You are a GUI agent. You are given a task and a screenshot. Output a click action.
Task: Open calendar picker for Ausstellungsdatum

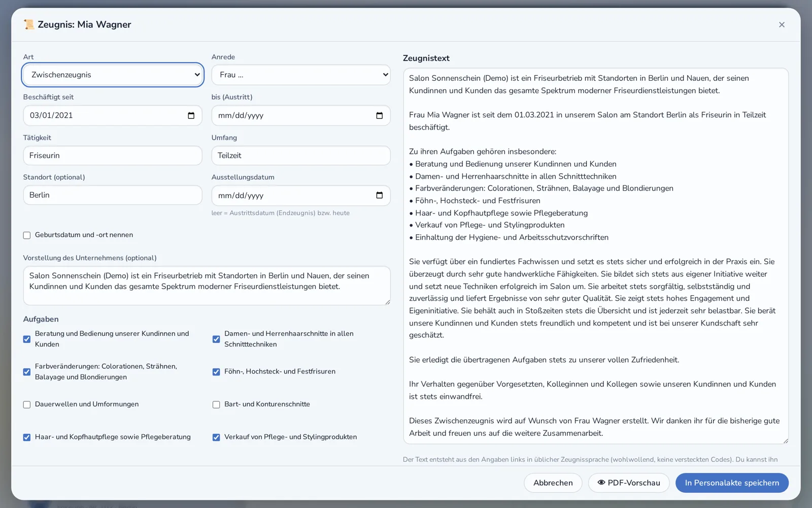tap(379, 196)
